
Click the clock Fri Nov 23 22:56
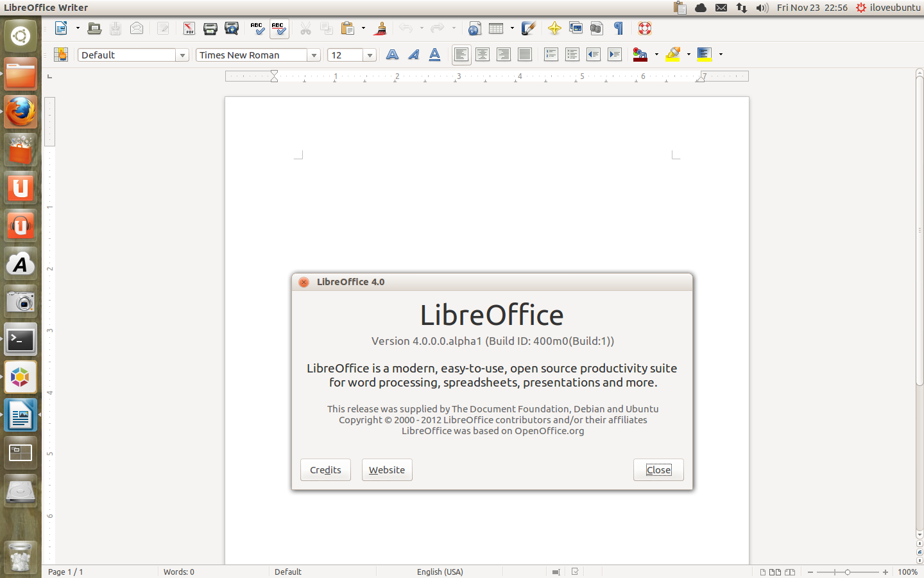pyautogui.click(x=812, y=8)
